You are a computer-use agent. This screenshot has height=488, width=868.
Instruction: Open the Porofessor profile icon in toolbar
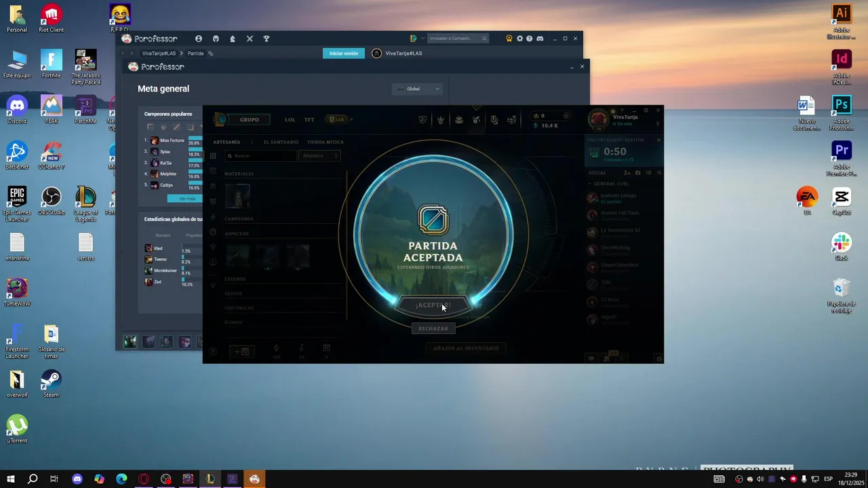[199, 39]
